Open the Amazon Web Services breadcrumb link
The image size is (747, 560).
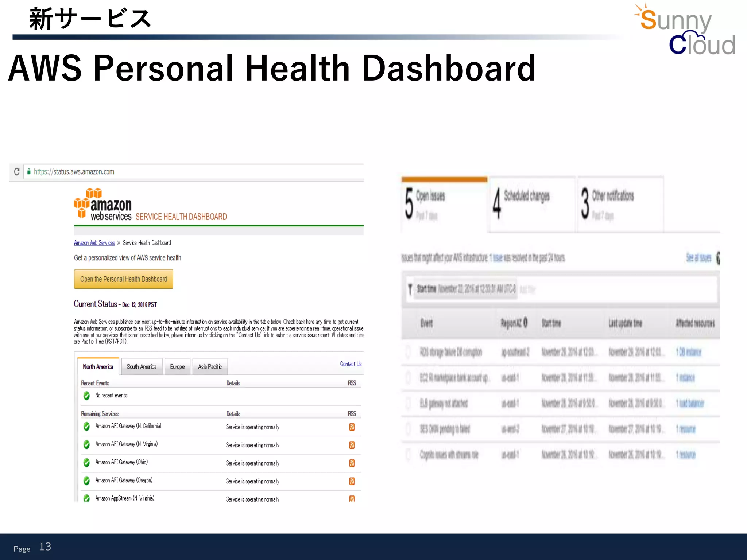tap(94, 243)
